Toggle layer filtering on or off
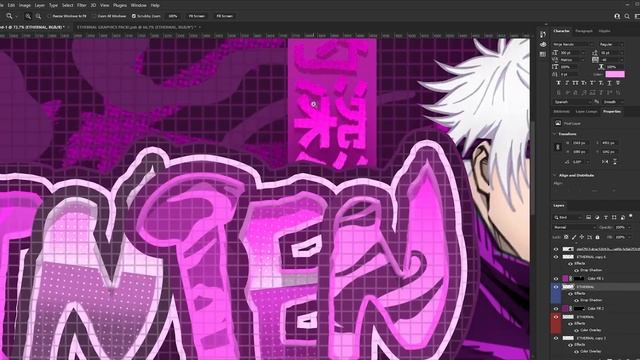 pos(631,215)
